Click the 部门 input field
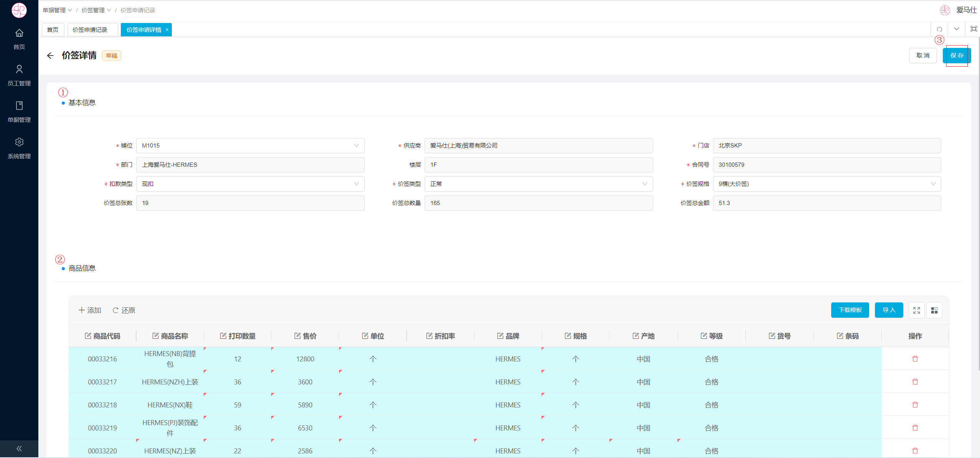This screenshot has width=980, height=458. [250, 165]
